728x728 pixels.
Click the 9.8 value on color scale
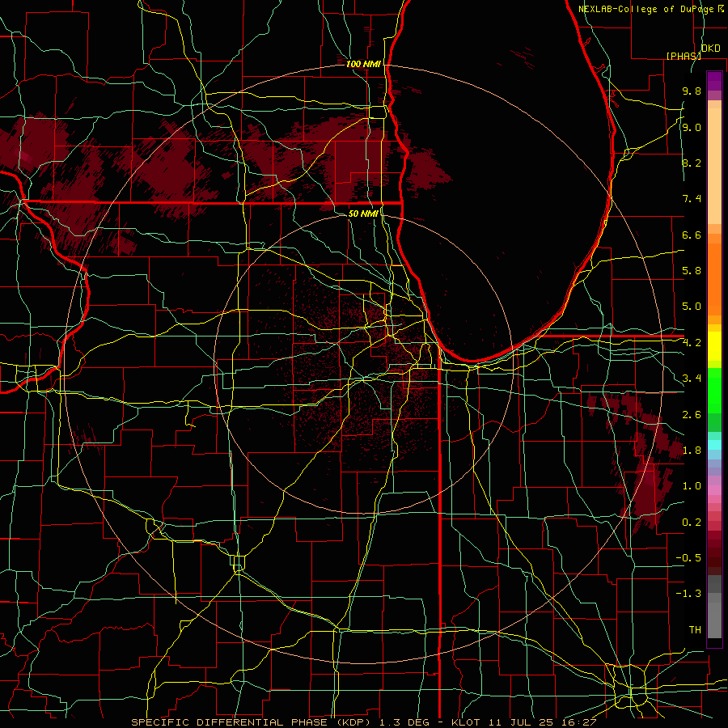692,91
